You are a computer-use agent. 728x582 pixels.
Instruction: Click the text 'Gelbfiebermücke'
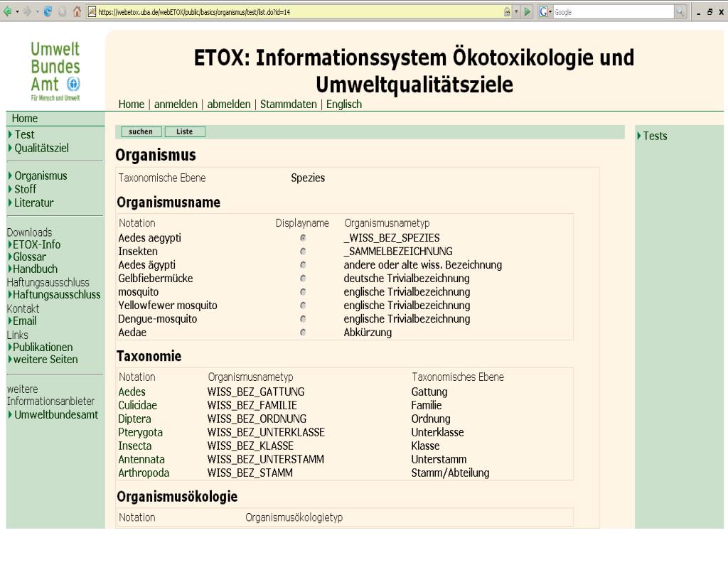pyautogui.click(x=156, y=279)
